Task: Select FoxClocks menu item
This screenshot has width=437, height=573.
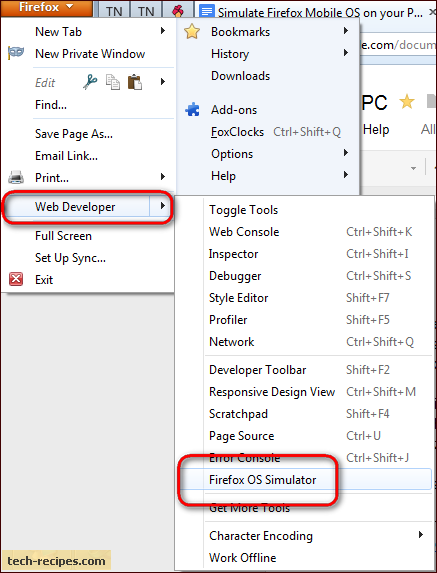Action: (268, 132)
